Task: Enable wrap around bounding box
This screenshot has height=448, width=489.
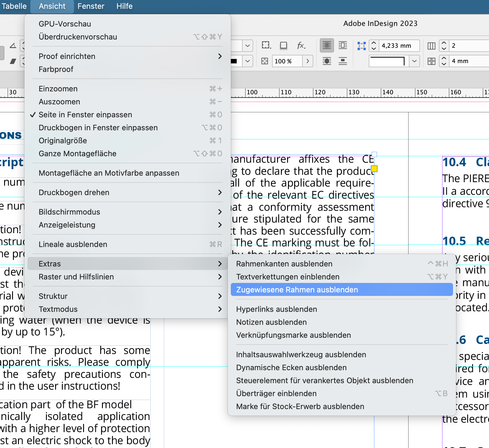Action: tap(343, 45)
